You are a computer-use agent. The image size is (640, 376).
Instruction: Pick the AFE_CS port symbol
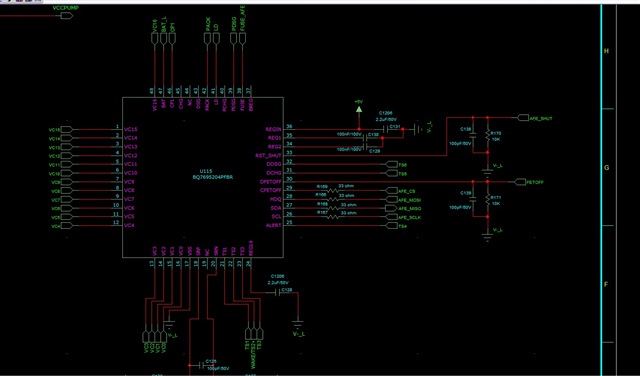pyautogui.click(x=392, y=191)
